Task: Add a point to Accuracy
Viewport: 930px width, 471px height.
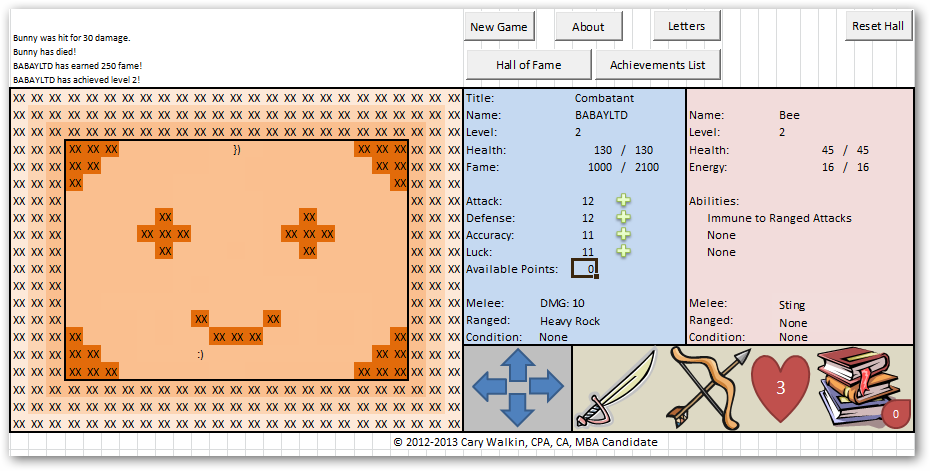Action: [623, 235]
